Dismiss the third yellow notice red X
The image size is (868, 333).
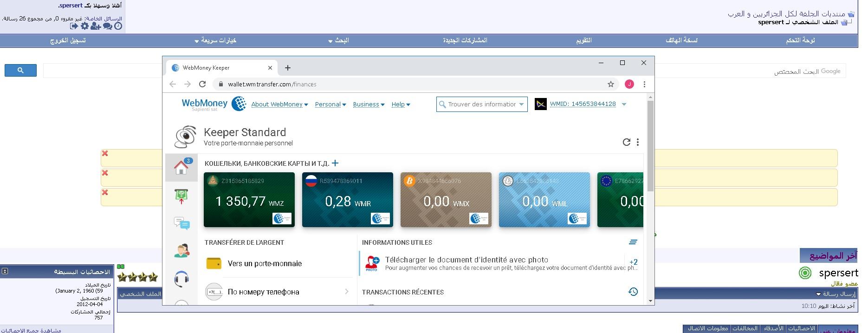click(105, 193)
